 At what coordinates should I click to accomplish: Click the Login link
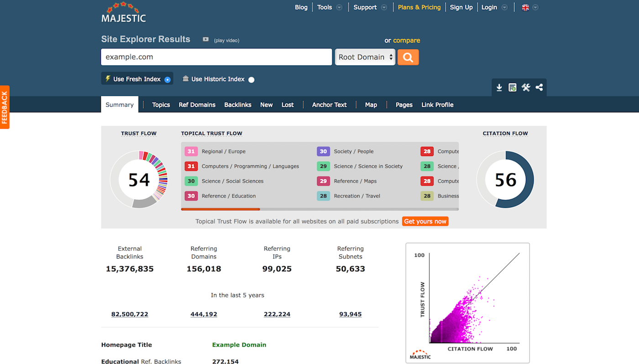pyautogui.click(x=489, y=7)
